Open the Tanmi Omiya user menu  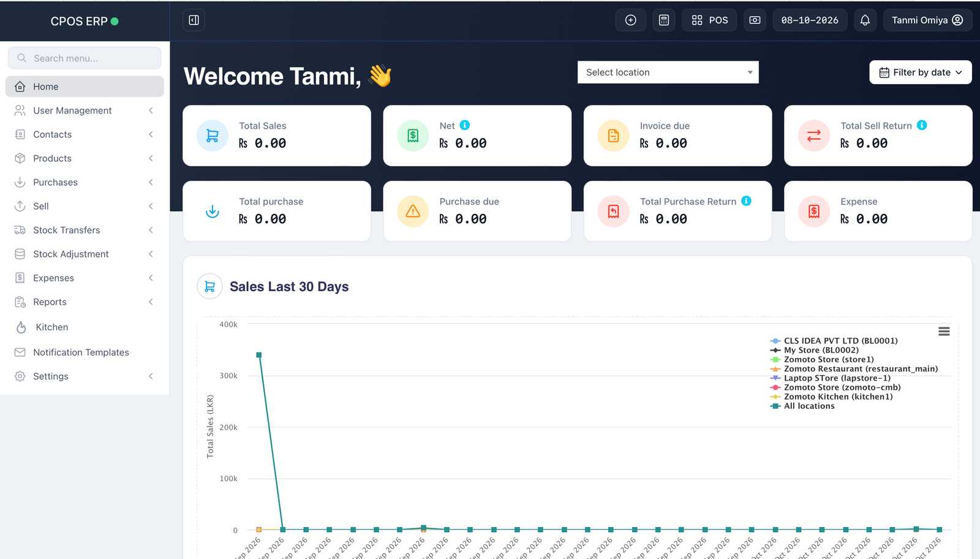click(x=927, y=20)
